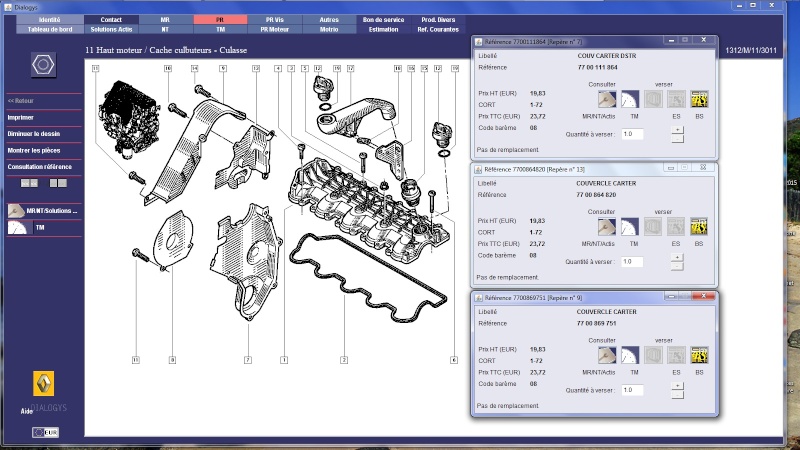This screenshot has height=450, width=800.
Task: Open the Ref. Courantes tab
Action: (x=438, y=29)
